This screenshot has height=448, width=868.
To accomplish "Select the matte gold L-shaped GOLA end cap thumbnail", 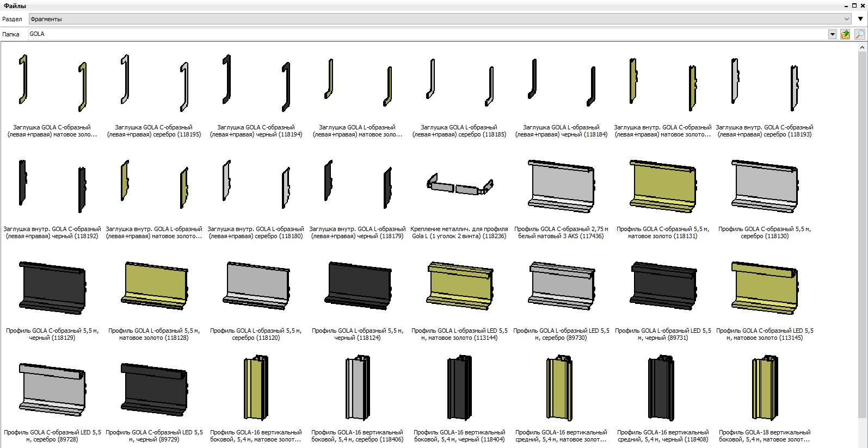I will click(358, 83).
